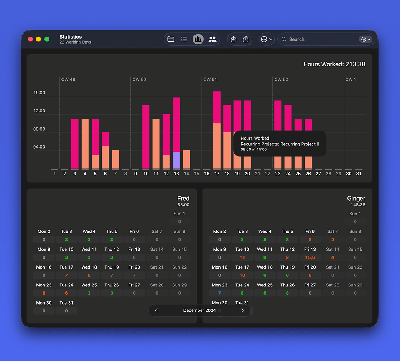Viewport: 400px width, 361px height.
Task: Select Ginger's Fri 13 hours cell
Action: 310,257
